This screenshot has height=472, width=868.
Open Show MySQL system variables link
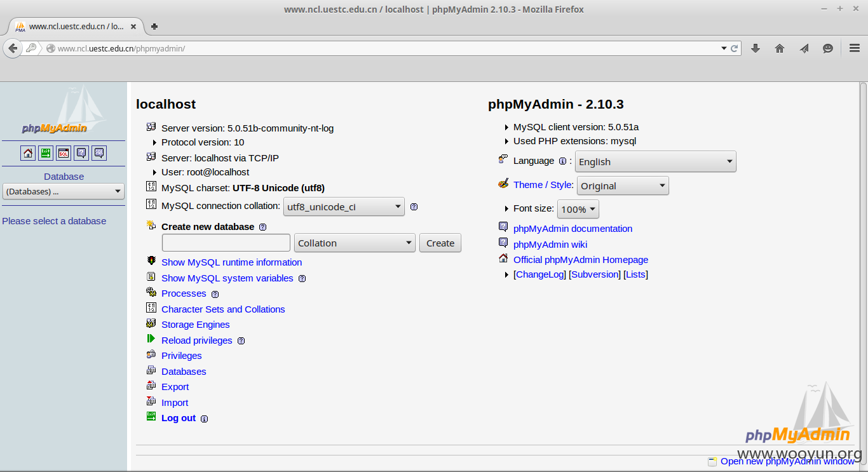227,278
